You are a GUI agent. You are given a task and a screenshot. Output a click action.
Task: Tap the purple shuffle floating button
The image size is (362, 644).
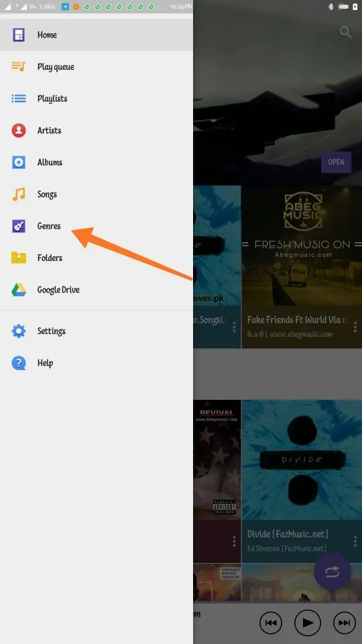333,571
